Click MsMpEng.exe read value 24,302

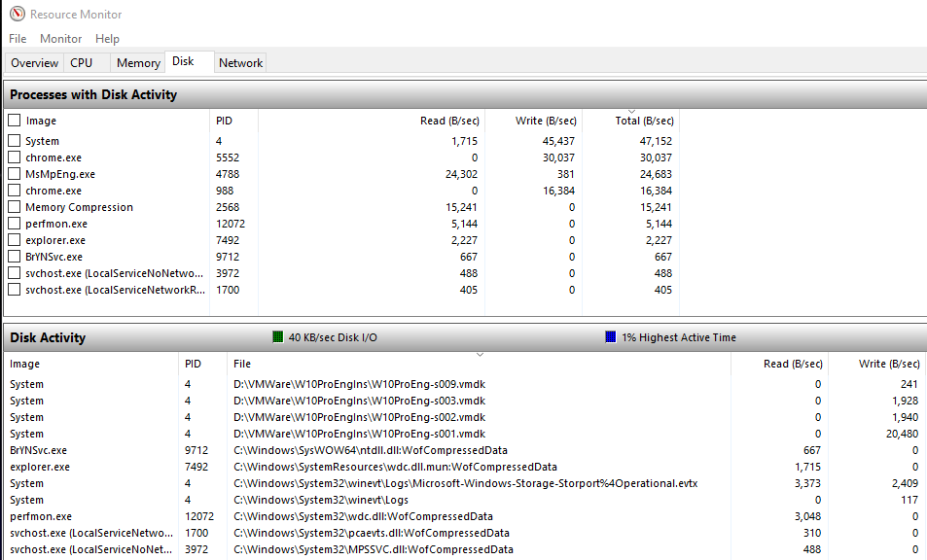click(x=461, y=174)
